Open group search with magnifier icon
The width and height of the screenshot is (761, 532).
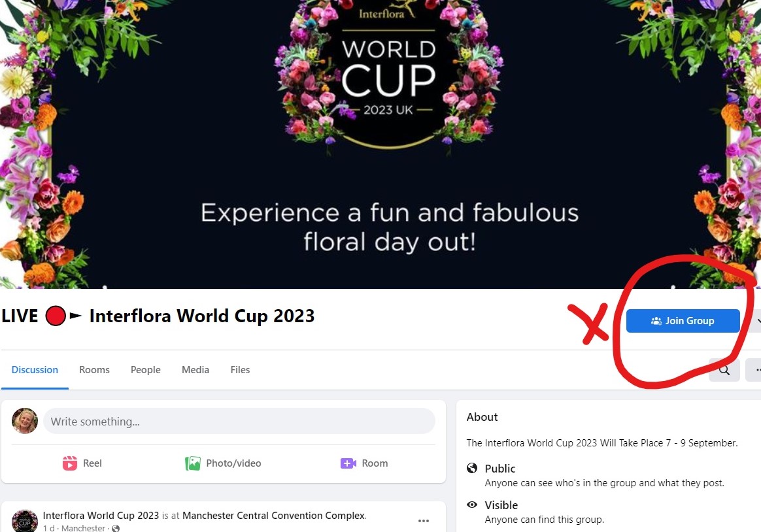[x=724, y=370]
